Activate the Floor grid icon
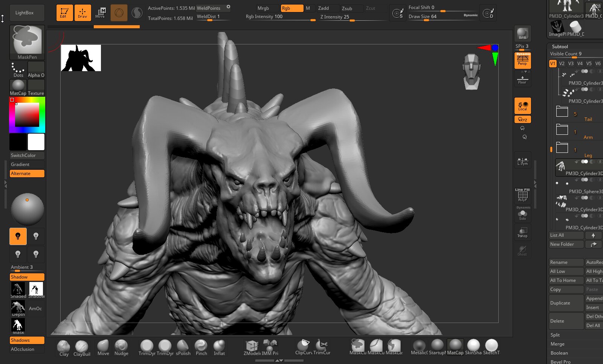The image size is (603, 364). [x=522, y=79]
